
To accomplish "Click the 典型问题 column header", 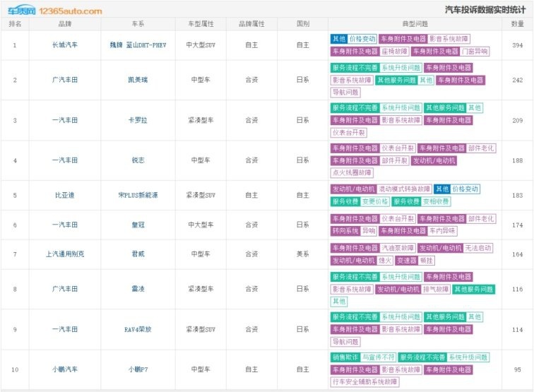I will point(415,24).
